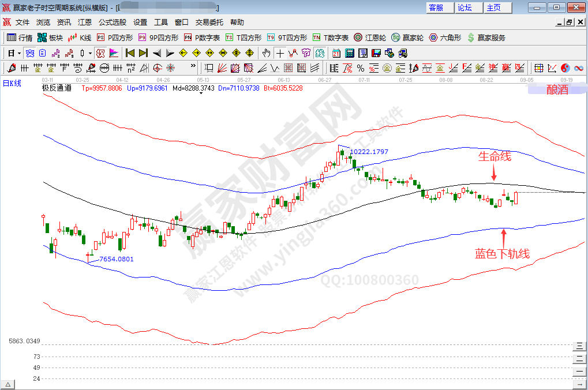Select the hand pan tool
The height and width of the screenshot is (390, 588).
[x=266, y=53]
